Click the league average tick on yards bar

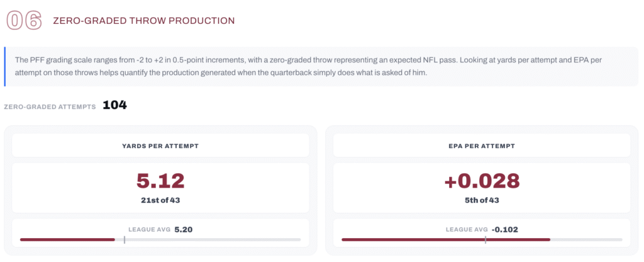point(125,239)
